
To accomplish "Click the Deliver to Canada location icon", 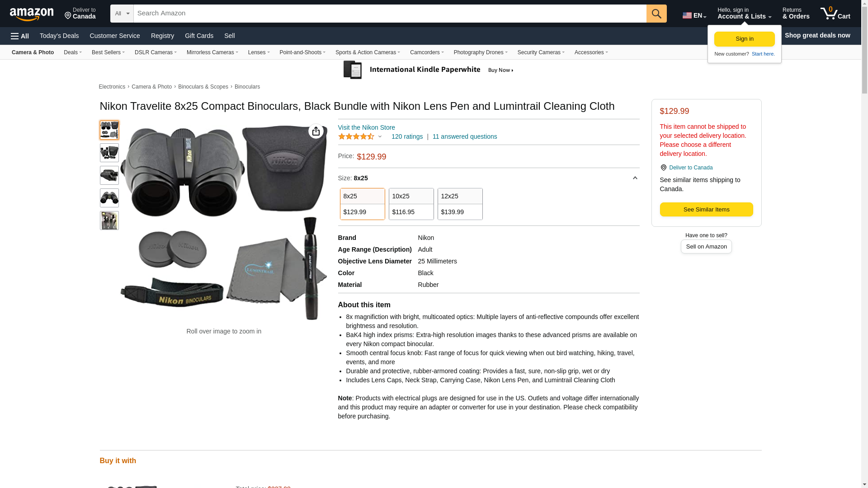I will click(663, 168).
